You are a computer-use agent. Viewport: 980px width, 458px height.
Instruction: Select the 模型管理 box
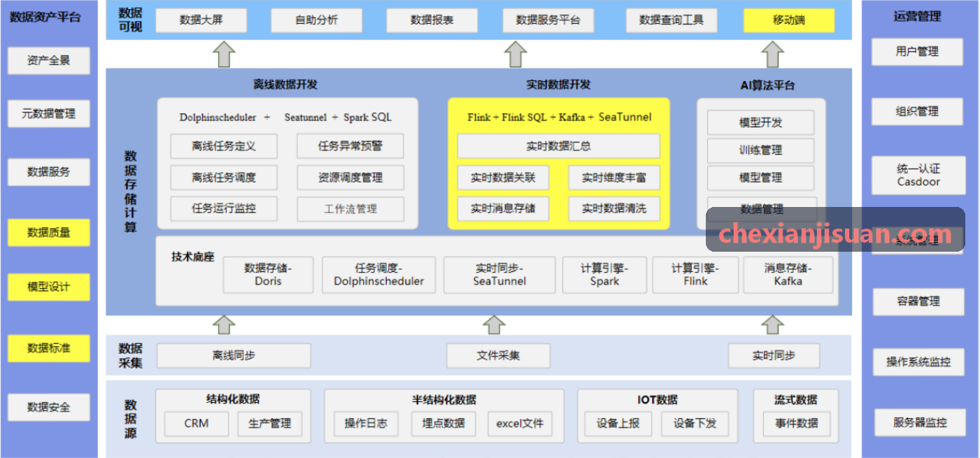click(761, 178)
